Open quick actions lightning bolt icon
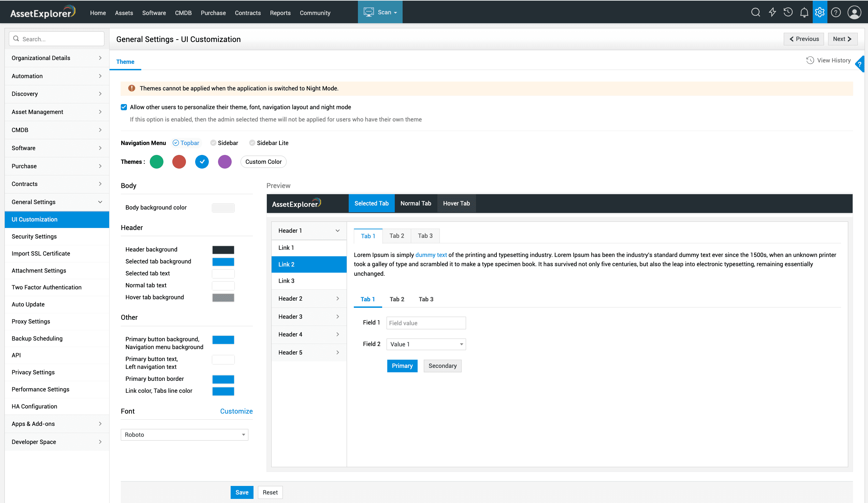This screenshot has height=503, width=868. 772,12
